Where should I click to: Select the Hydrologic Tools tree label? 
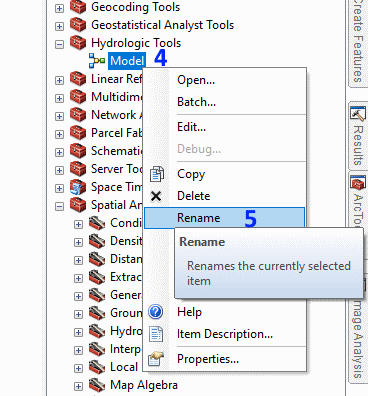point(136,43)
